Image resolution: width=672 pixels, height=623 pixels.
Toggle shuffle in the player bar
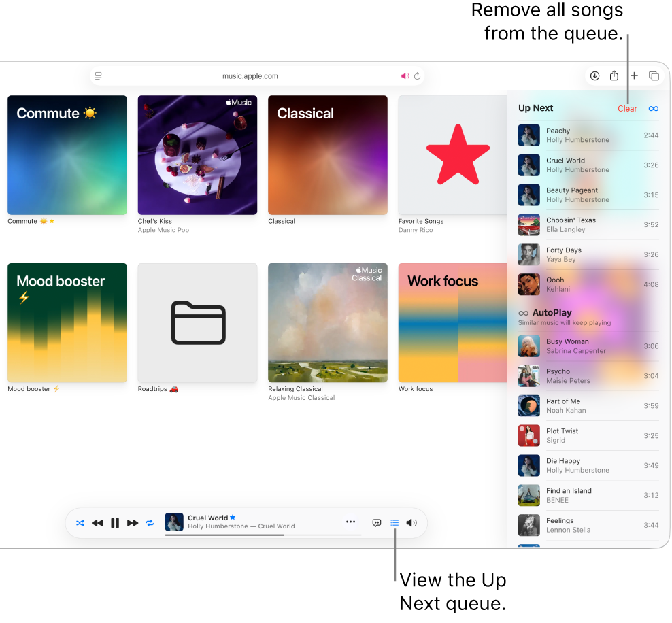coord(80,523)
